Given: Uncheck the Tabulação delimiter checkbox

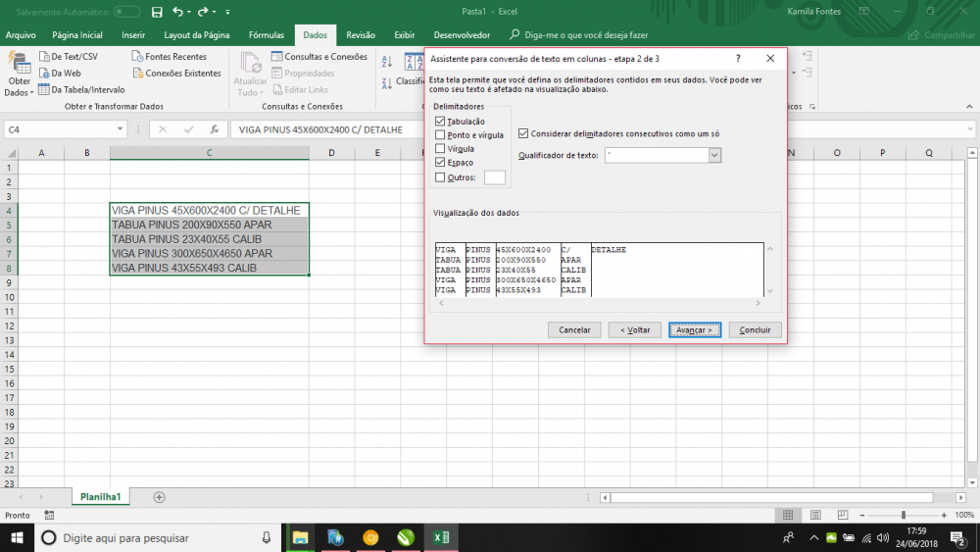Looking at the screenshot, I should coord(440,121).
